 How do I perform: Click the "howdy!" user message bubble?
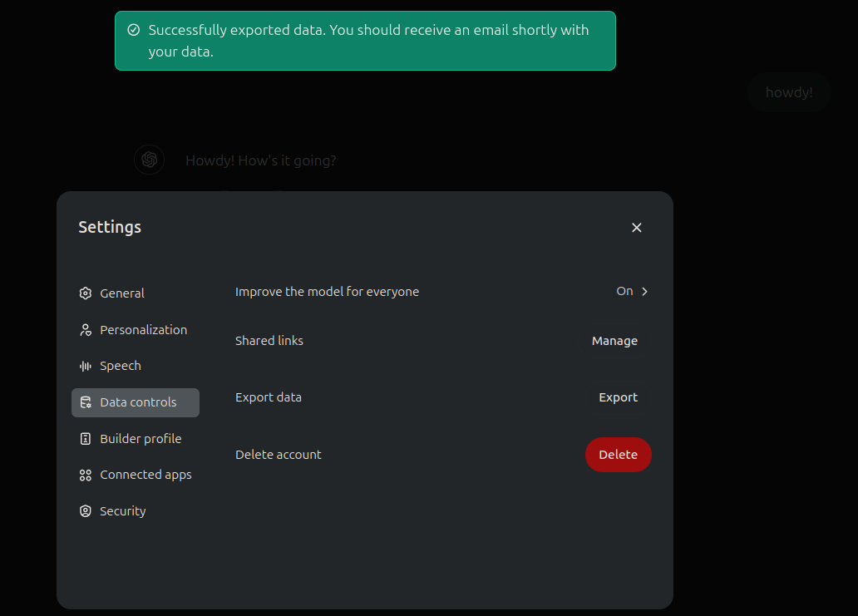click(788, 92)
